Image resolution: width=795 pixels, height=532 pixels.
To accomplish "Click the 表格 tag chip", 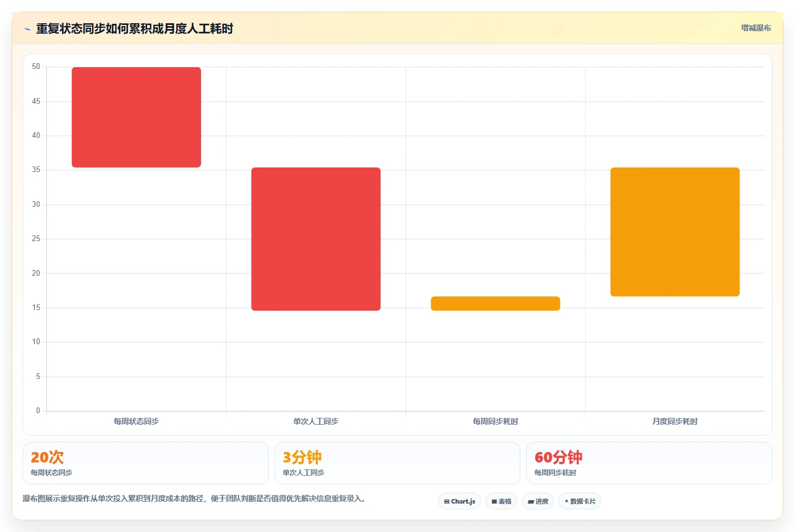I will [501, 501].
